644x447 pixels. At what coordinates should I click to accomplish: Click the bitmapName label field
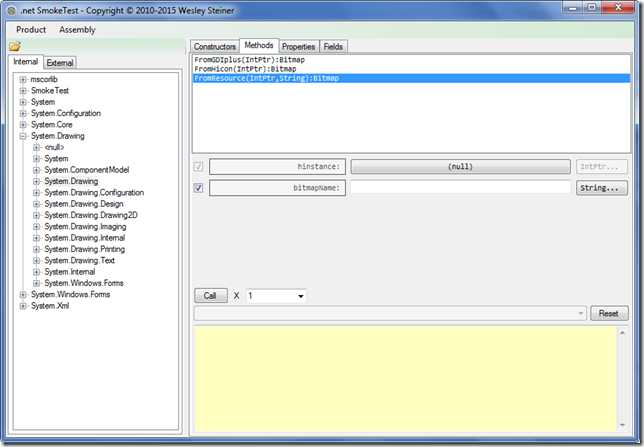click(x=277, y=188)
